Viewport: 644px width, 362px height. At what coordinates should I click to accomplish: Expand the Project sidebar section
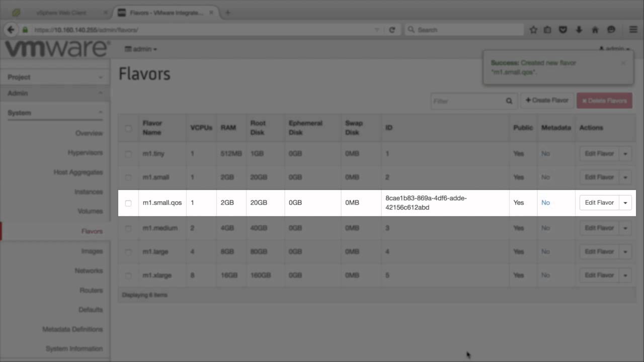(55, 77)
